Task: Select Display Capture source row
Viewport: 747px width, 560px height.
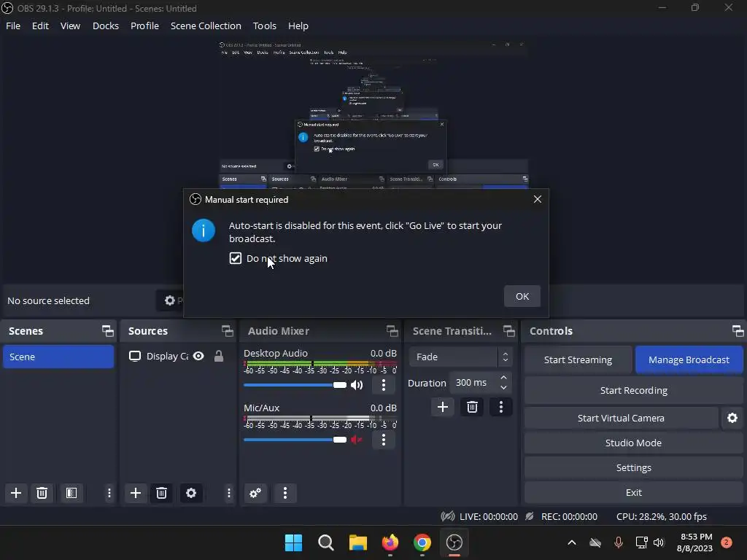Action: pos(177,356)
